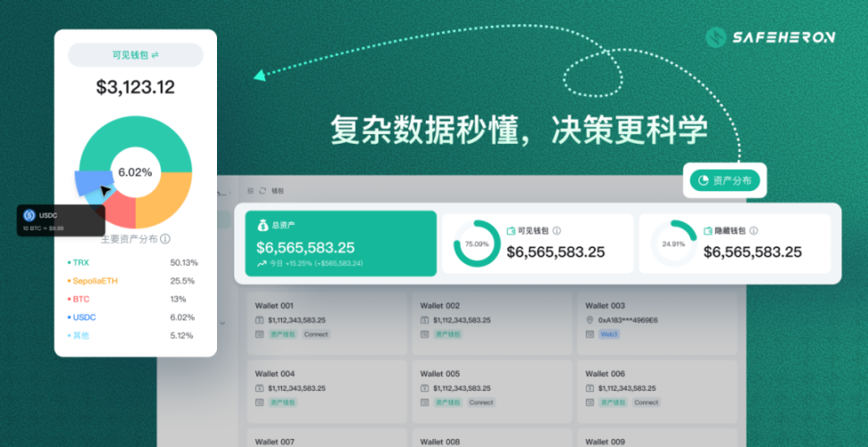Click the money bag icon on 总资产 card
Viewport: 868px width, 447px height.
point(263,226)
